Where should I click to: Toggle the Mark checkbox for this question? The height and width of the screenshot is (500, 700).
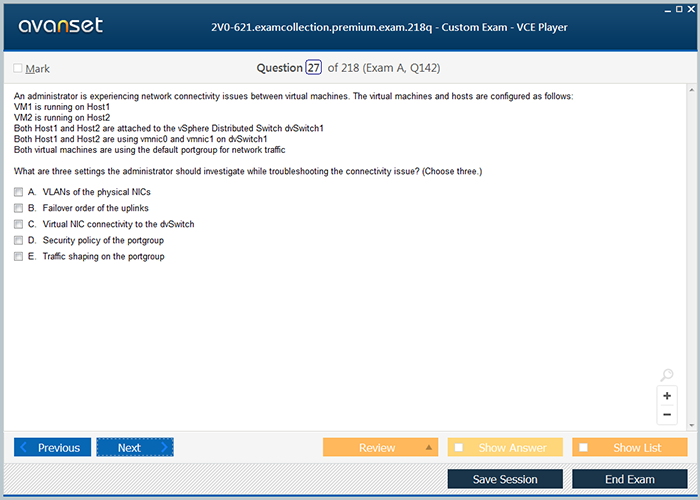pyautogui.click(x=18, y=68)
